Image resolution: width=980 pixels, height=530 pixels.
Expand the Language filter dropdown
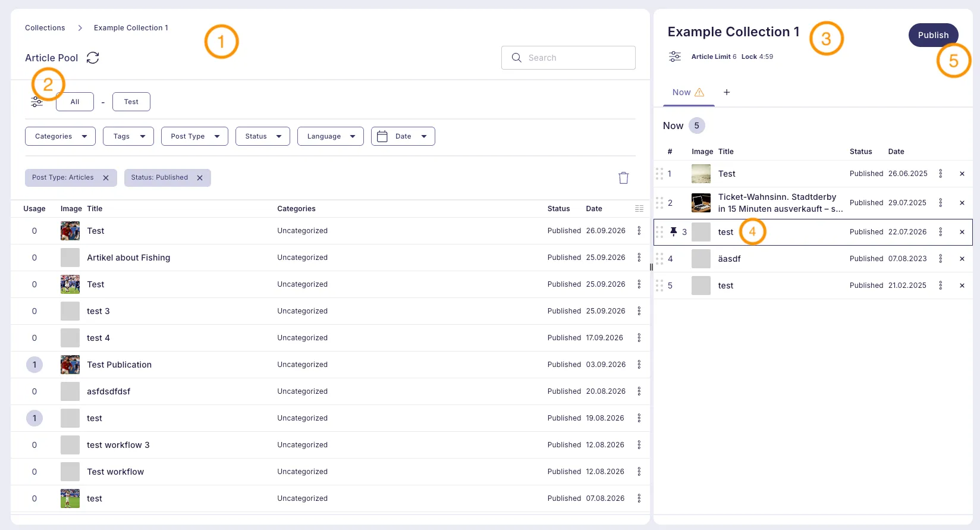[x=331, y=136]
